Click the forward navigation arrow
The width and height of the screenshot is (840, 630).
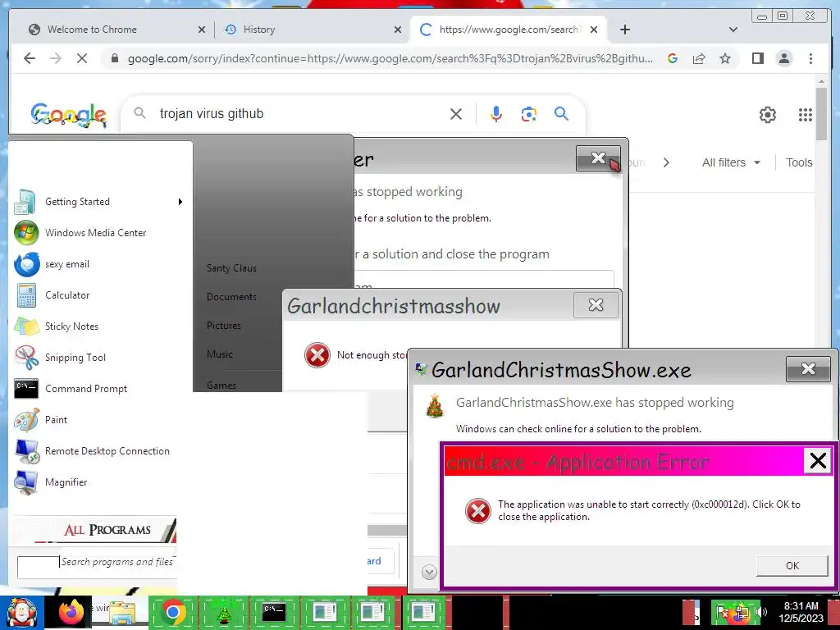(x=56, y=58)
